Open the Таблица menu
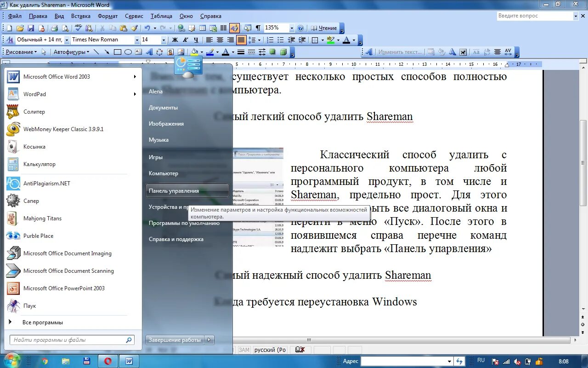The width and height of the screenshot is (588, 368). coord(161,16)
